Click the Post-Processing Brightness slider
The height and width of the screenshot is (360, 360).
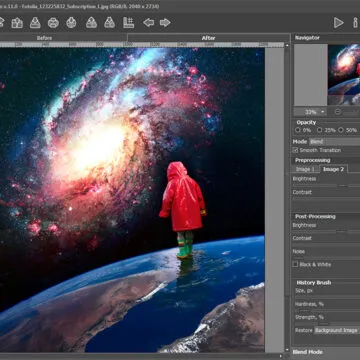[x=326, y=231]
